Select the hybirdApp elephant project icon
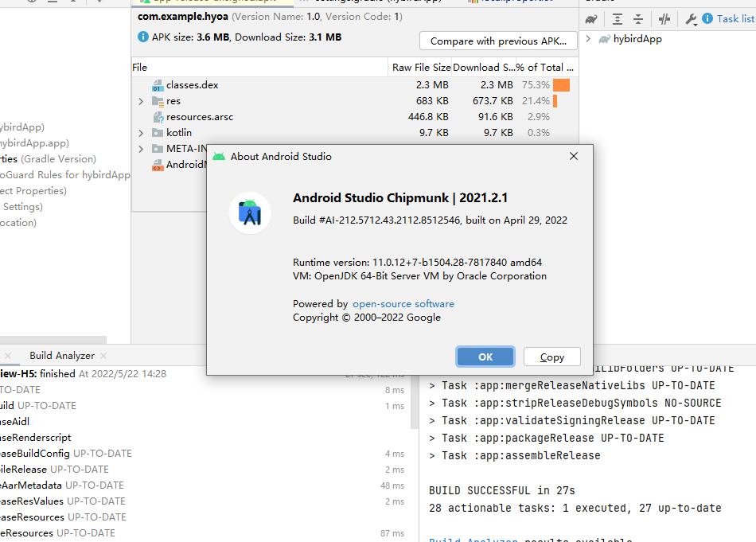The width and height of the screenshot is (756, 542). (604, 39)
